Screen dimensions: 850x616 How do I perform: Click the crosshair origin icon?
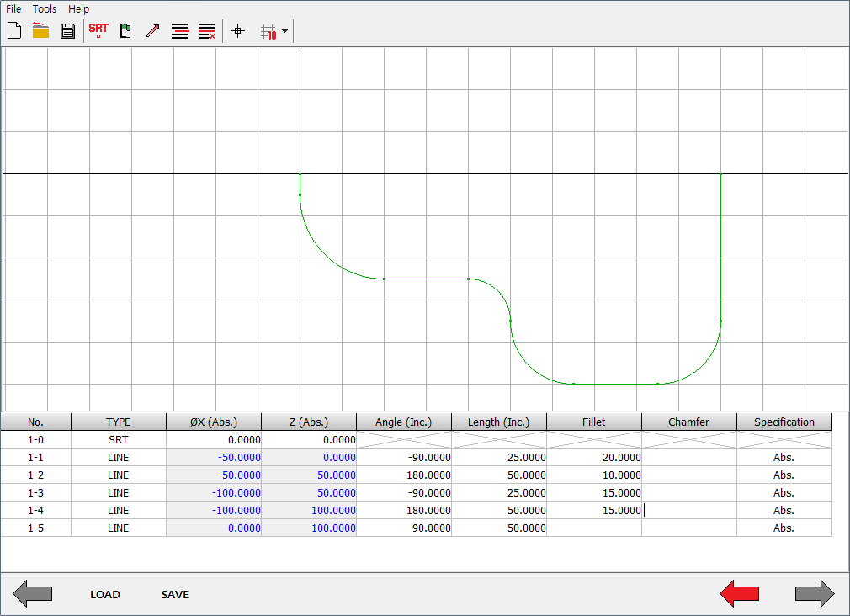[x=237, y=31]
